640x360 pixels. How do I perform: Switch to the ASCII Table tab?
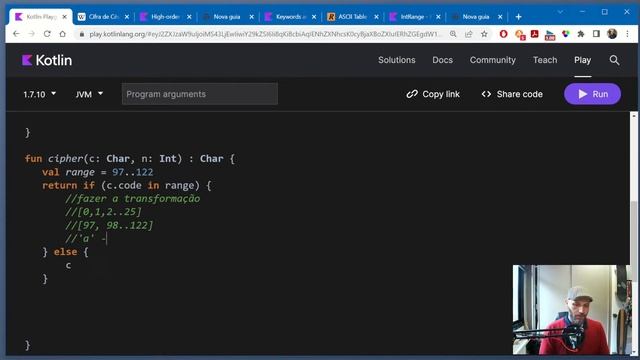coord(352,17)
